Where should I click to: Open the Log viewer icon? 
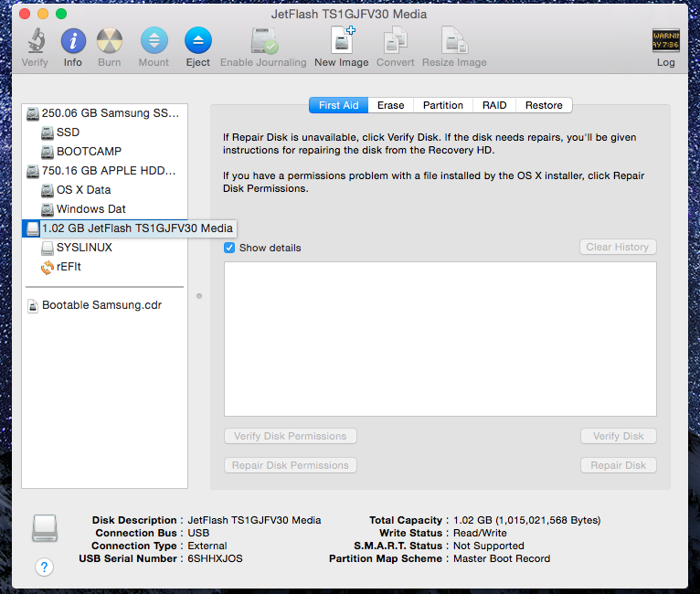(665, 40)
